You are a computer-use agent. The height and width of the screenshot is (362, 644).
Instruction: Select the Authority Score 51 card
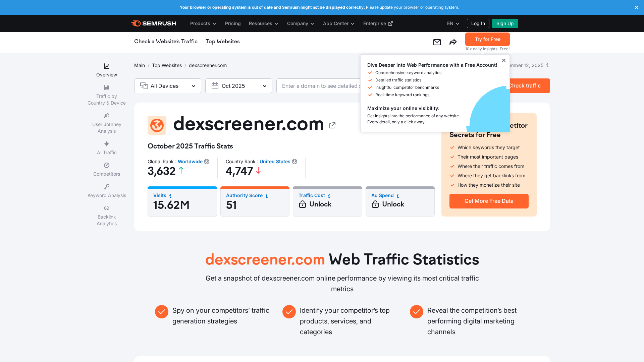click(255, 201)
